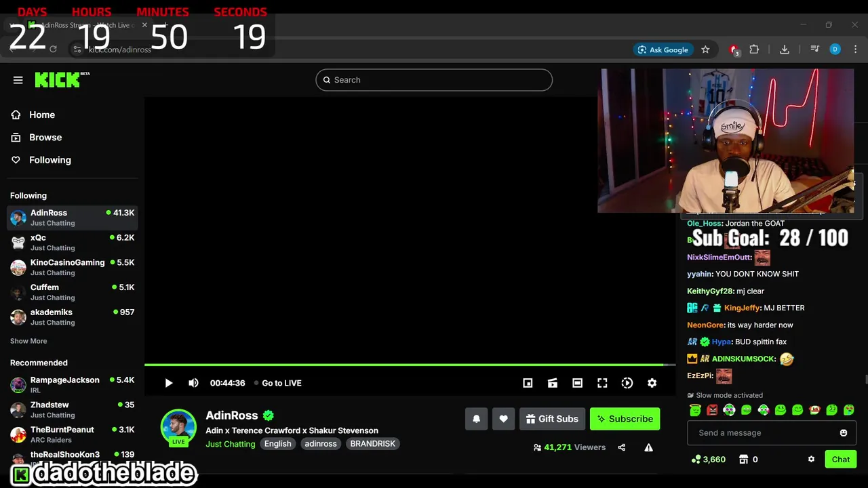Toggle the heart follow button
This screenshot has width=868, height=488.
(503, 419)
